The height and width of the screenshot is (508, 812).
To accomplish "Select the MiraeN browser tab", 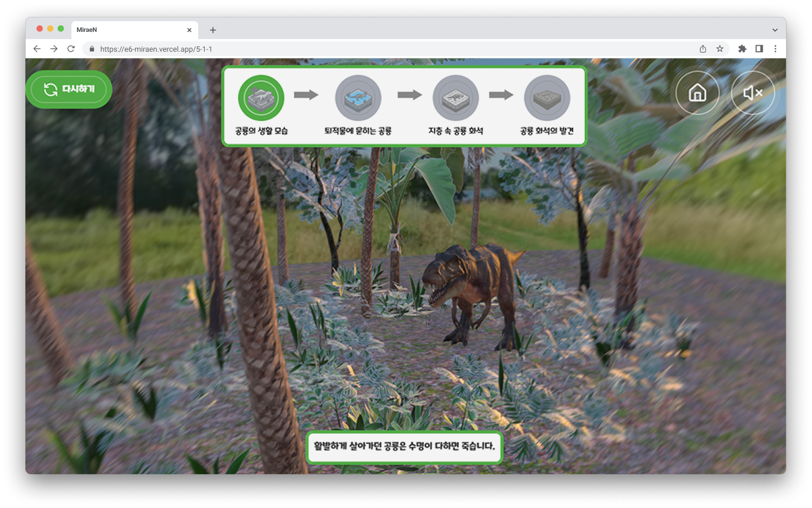I will [130, 30].
